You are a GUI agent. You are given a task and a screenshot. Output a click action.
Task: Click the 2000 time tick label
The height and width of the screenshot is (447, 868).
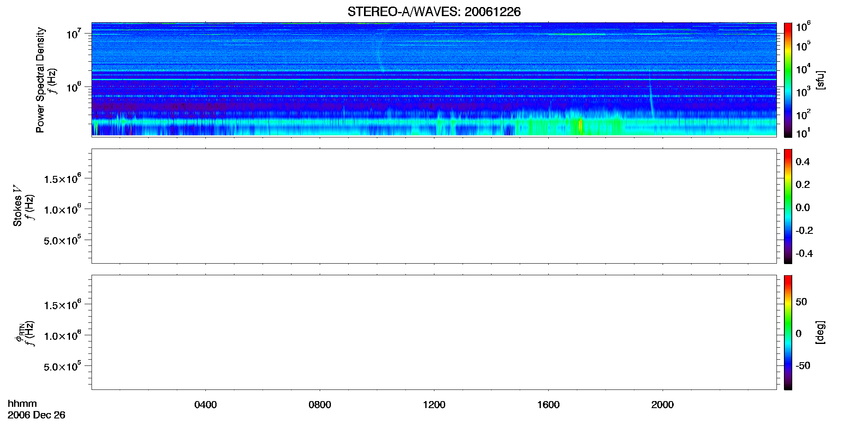point(663,405)
